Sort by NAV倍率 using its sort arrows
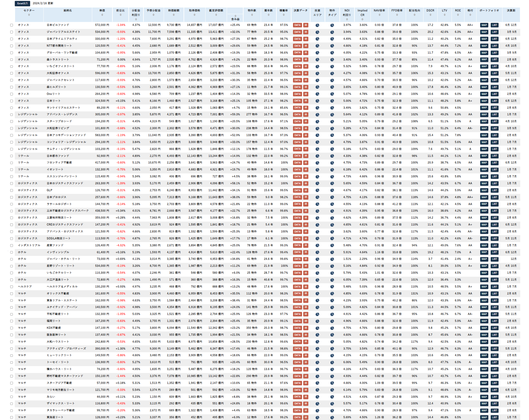 pos(379,15)
